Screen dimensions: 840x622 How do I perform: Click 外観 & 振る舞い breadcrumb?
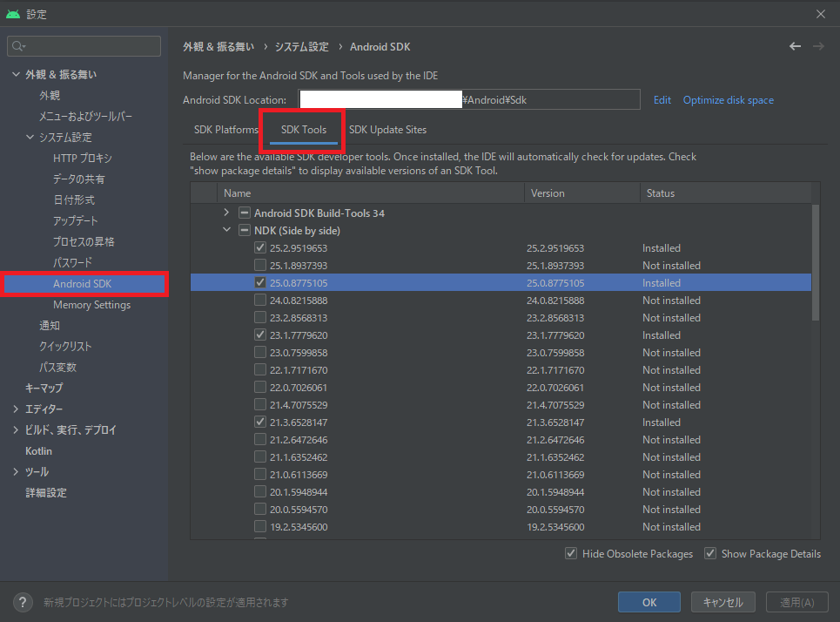click(x=218, y=47)
